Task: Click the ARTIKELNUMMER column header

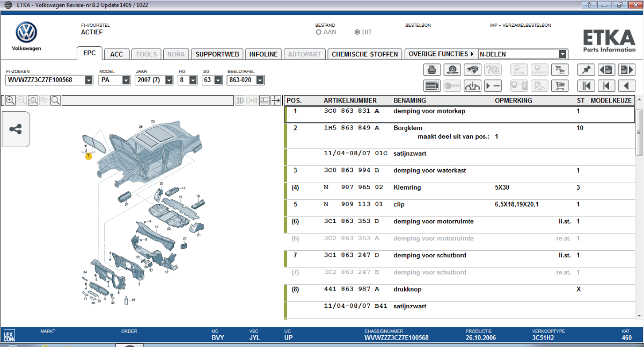Action: point(350,100)
